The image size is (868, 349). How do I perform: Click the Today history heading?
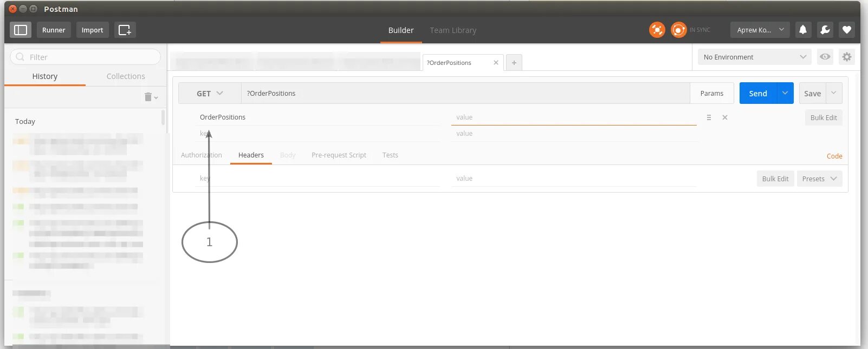(x=25, y=121)
